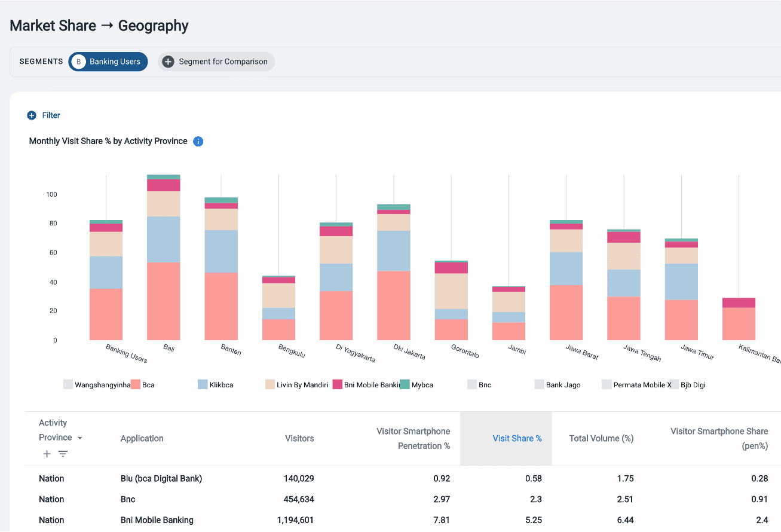This screenshot has height=532, width=781.
Task: Click the B badge in Banking Users
Action: click(78, 62)
